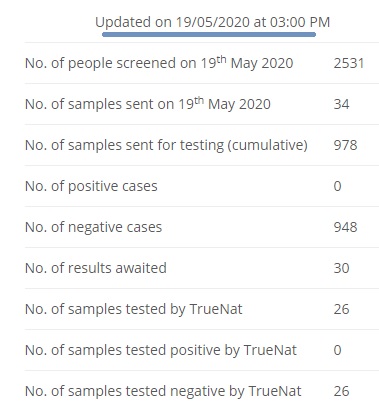Select the negative cases value 948
This screenshot has width=379, height=410.
(345, 227)
